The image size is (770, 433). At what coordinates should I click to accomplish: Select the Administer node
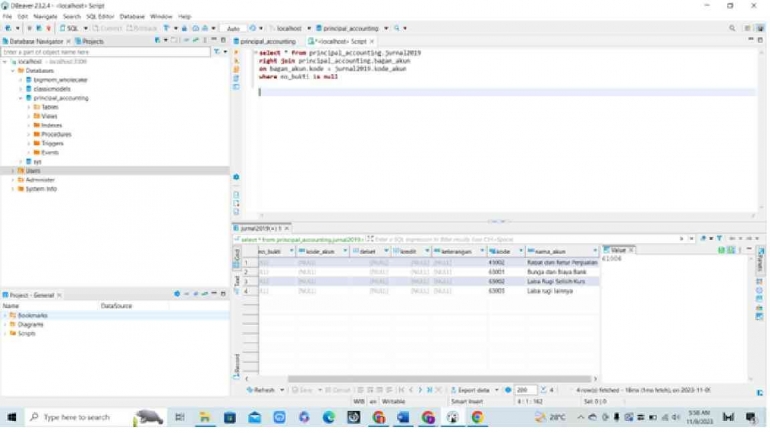40,180
